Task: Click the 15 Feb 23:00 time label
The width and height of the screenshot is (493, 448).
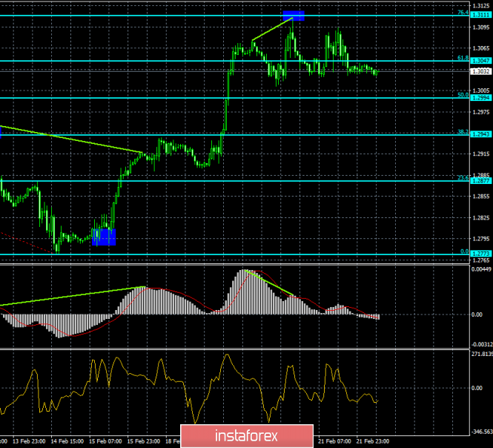Action: [144, 441]
